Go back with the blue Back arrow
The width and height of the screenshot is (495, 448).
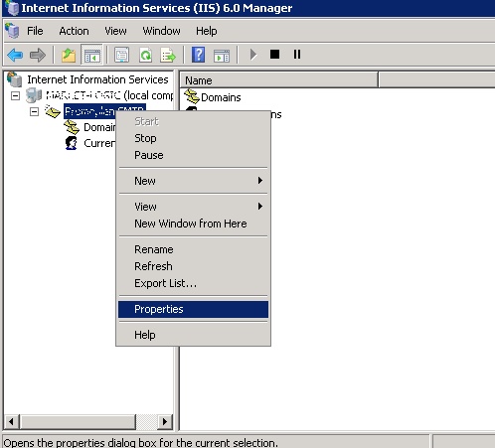coord(15,55)
